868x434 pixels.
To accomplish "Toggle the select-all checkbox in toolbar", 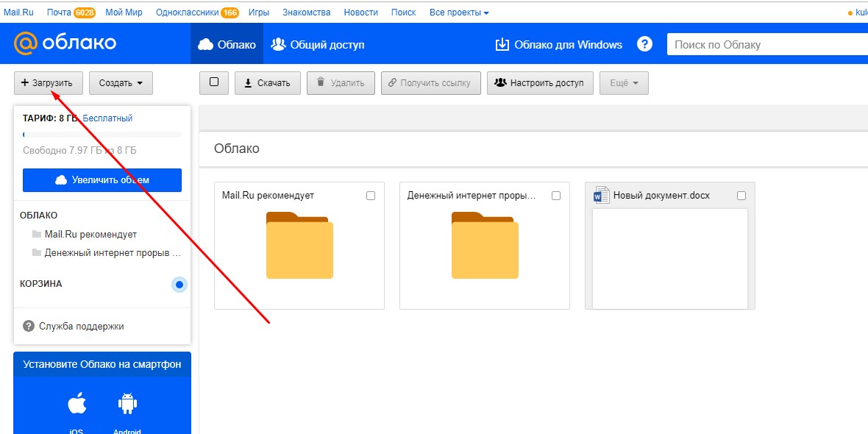I will pos(214,82).
